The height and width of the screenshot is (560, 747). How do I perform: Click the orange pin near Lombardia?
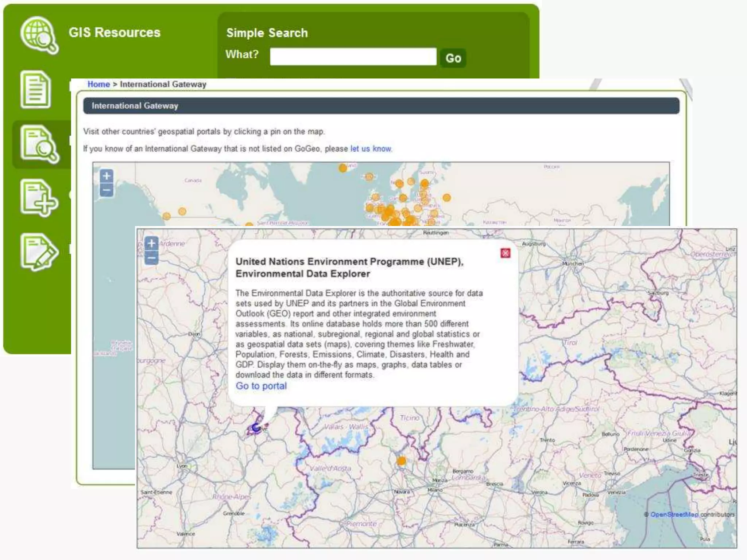(401, 461)
